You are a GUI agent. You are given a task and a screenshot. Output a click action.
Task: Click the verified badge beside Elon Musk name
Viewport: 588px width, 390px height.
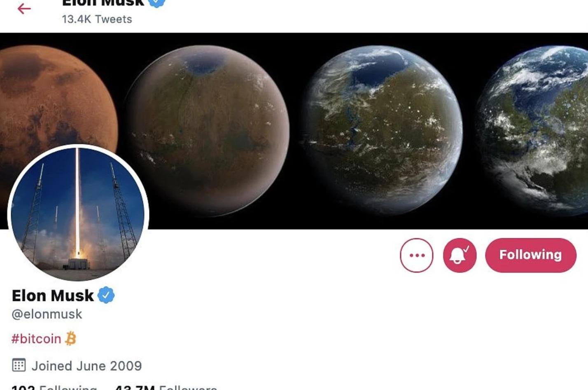pyautogui.click(x=106, y=295)
